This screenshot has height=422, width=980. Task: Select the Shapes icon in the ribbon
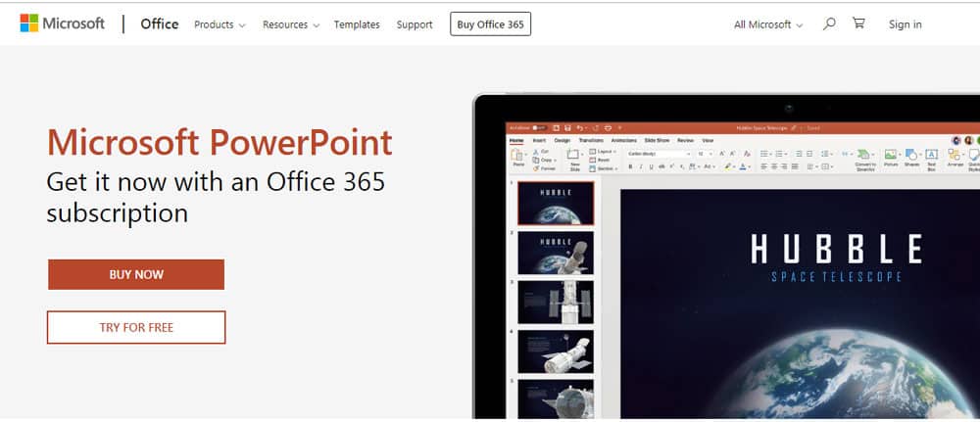911,158
